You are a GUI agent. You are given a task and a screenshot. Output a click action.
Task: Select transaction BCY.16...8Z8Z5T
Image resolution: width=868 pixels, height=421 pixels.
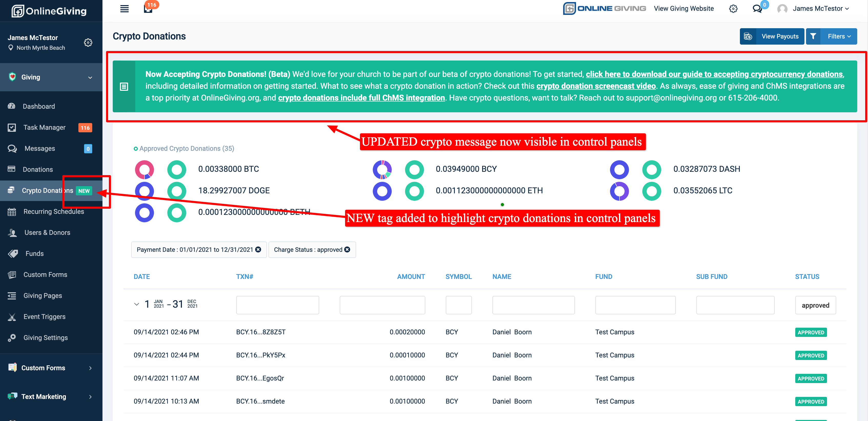[261, 332]
